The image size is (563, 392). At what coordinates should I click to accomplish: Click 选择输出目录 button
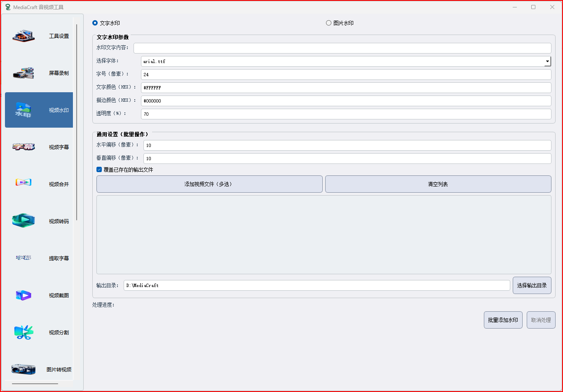coord(532,285)
